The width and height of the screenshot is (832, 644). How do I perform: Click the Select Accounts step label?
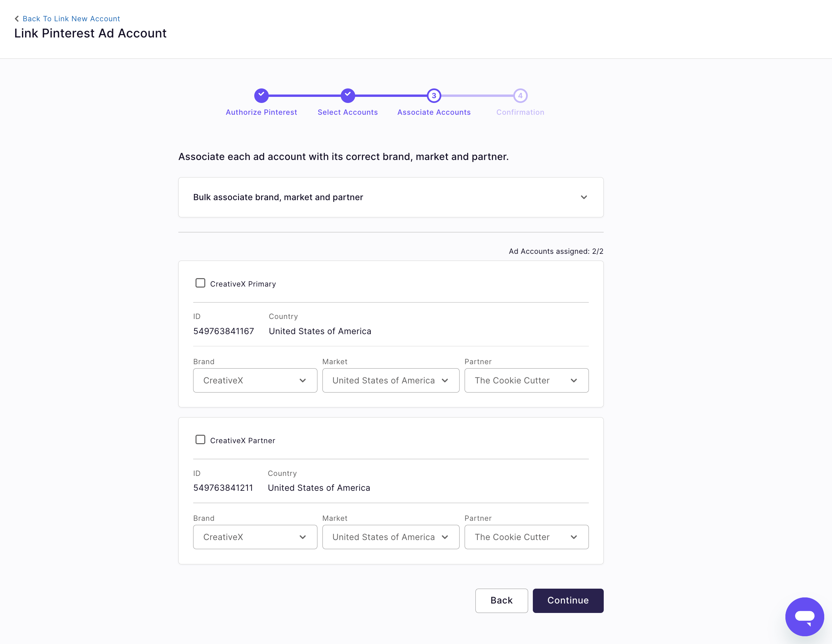348,112
